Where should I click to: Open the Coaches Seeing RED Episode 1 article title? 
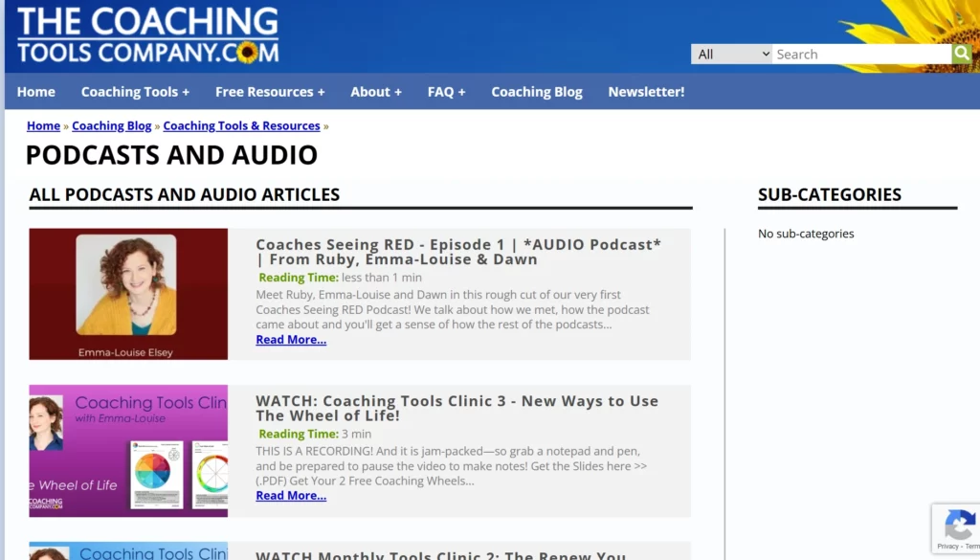pos(458,253)
